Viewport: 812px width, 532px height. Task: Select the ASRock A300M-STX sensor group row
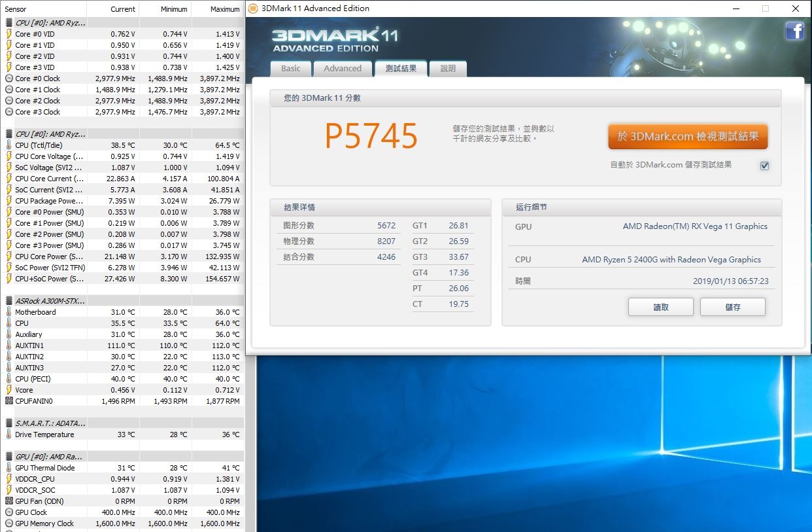[122, 301]
